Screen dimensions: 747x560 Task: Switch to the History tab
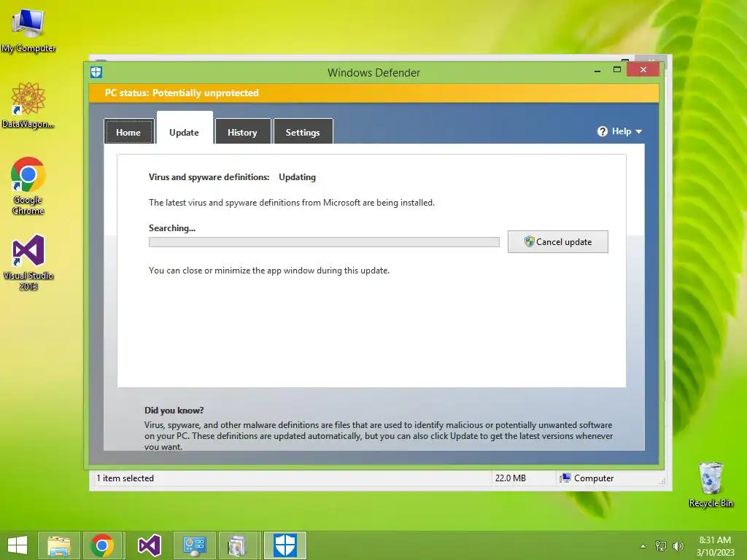click(242, 132)
